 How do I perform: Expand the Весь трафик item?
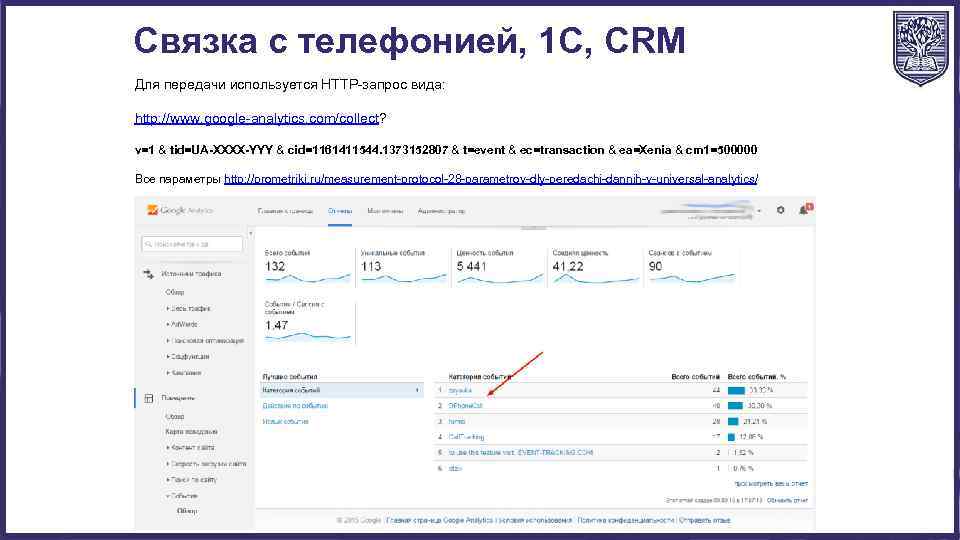[x=189, y=309]
